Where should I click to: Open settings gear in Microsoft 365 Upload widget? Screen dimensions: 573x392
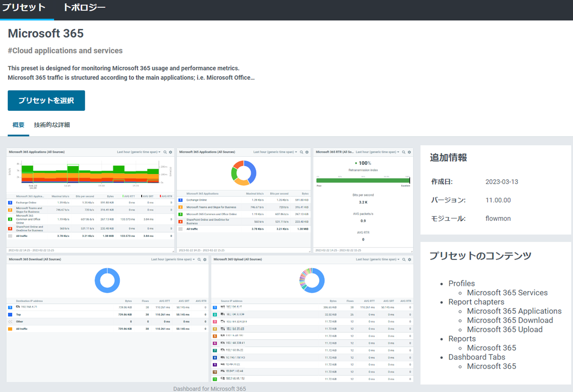point(410,259)
